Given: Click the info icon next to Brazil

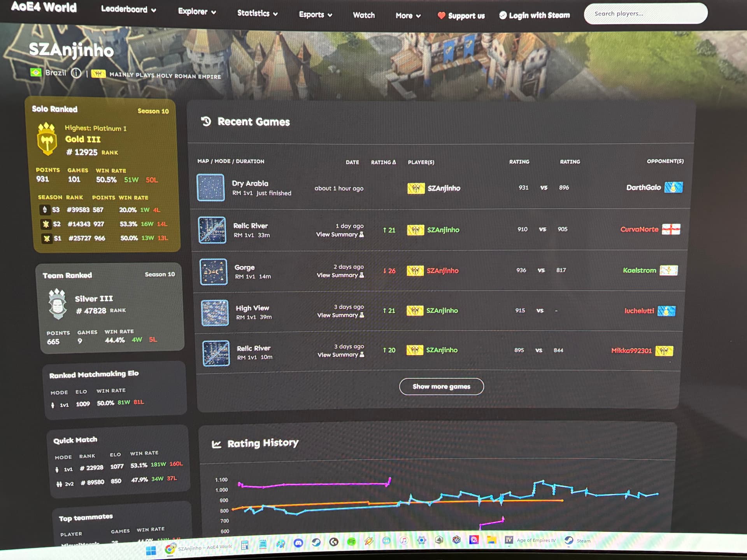Looking at the screenshot, I should (x=76, y=73).
